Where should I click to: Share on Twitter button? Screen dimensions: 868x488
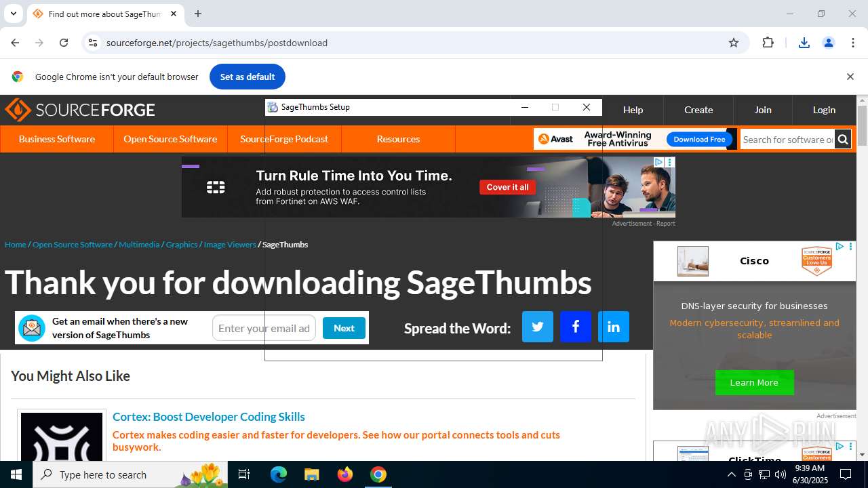[538, 327]
